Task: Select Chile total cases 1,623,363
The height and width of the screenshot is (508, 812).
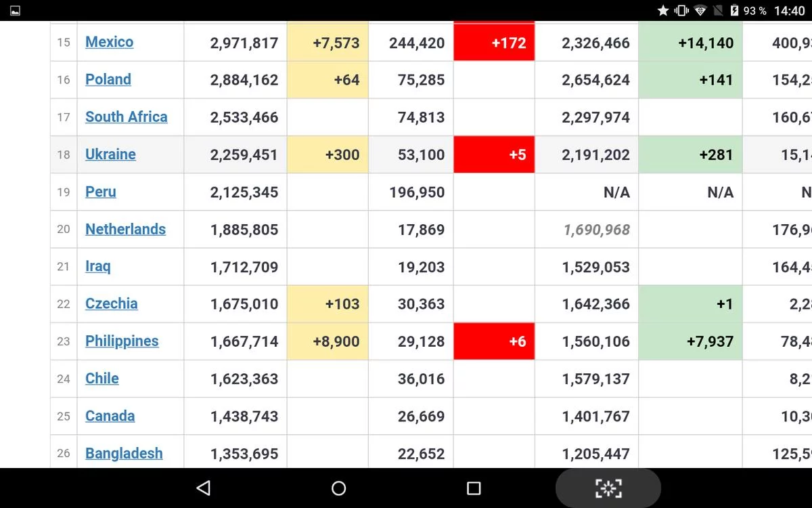Action: coord(244,379)
